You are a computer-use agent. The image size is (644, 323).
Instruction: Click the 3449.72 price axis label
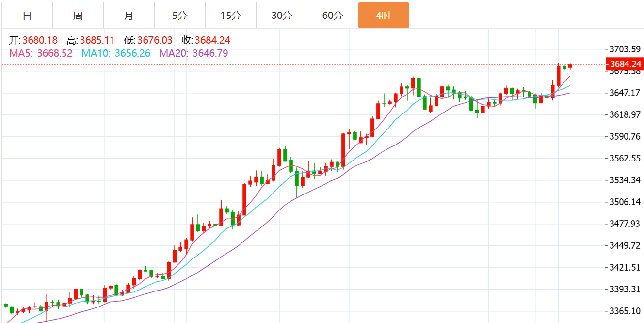[625, 245]
